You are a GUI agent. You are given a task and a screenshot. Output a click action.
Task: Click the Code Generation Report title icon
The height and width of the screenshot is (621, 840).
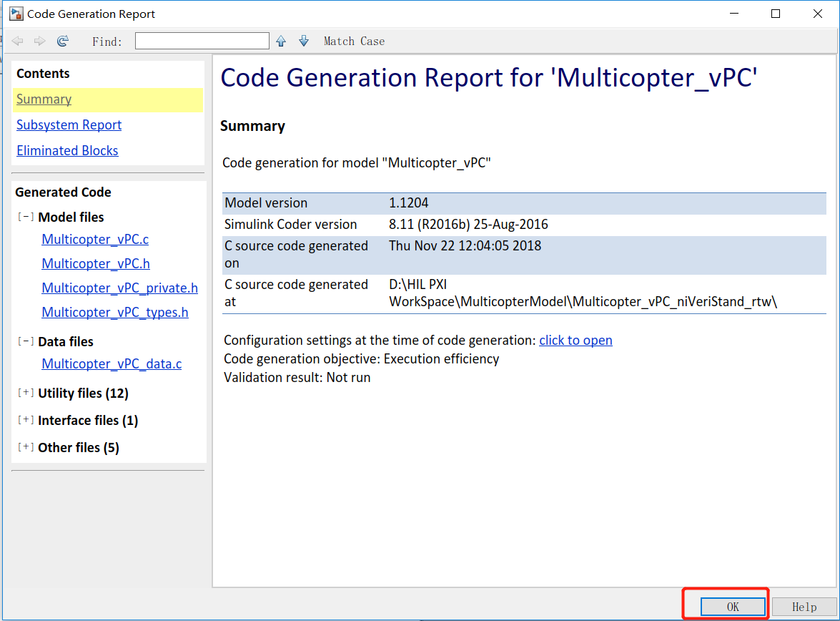coord(16,14)
